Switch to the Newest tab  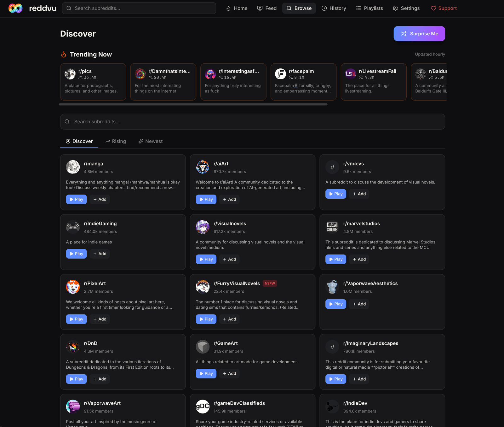point(151,141)
